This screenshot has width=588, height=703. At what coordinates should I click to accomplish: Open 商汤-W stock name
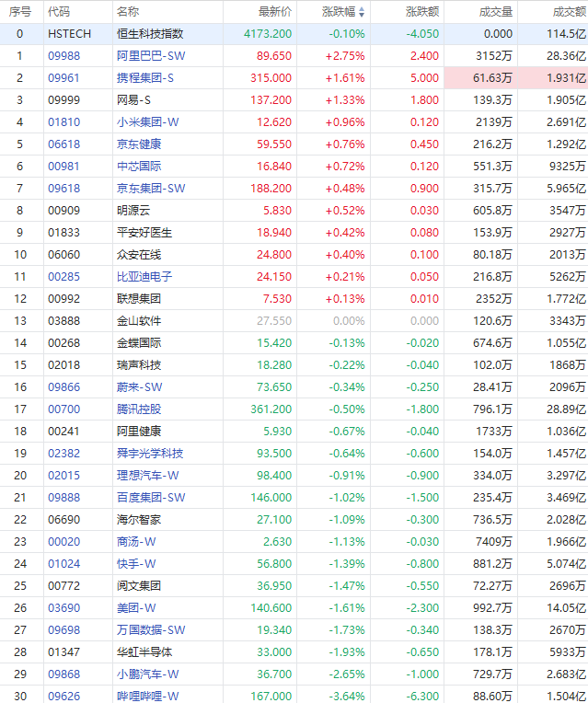tap(136, 541)
